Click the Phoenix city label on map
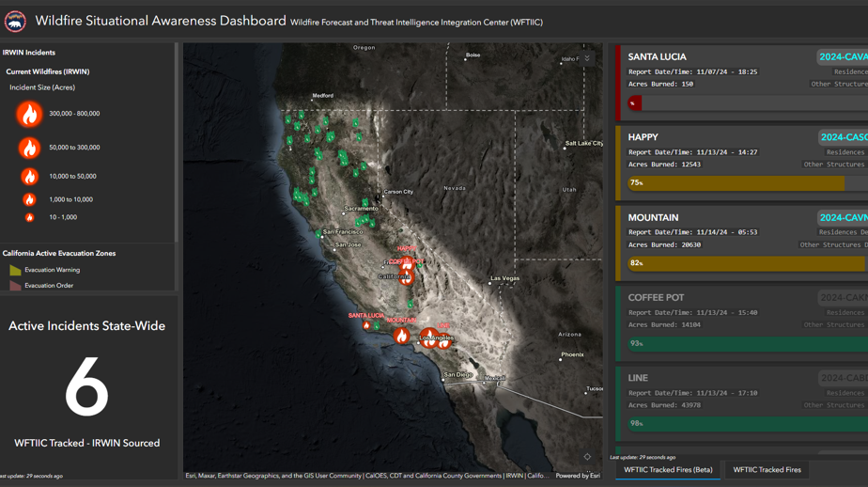 572,354
